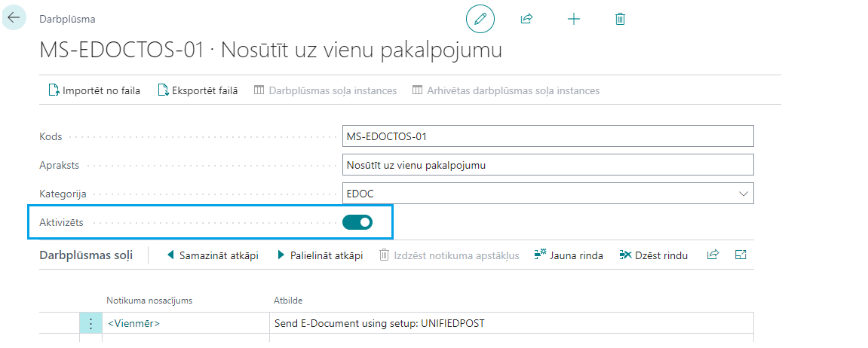The width and height of the screenshot is (868, 348).
Task: Click Eksportēt failā
Action: point(198,90)
